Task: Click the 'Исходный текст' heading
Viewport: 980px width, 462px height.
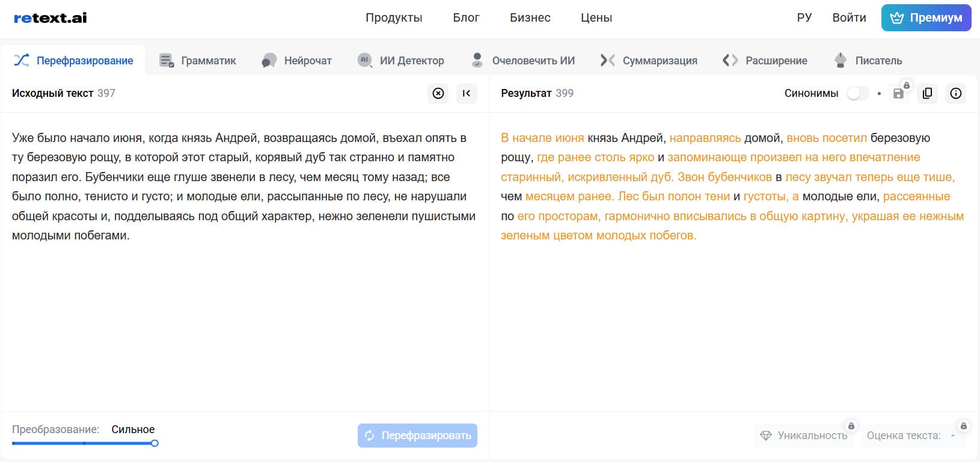Action: coord(52,93)
